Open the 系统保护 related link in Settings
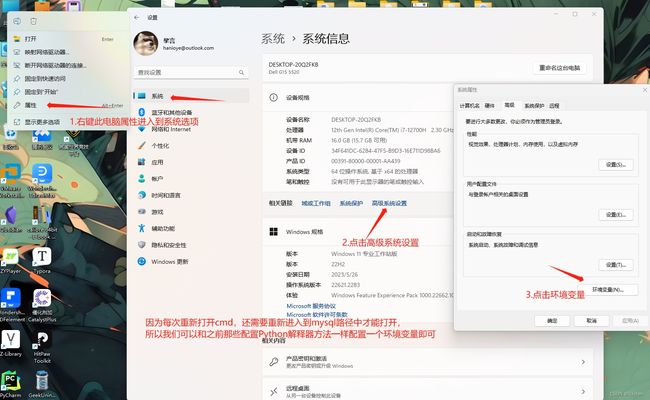 (x=351, y=203)
